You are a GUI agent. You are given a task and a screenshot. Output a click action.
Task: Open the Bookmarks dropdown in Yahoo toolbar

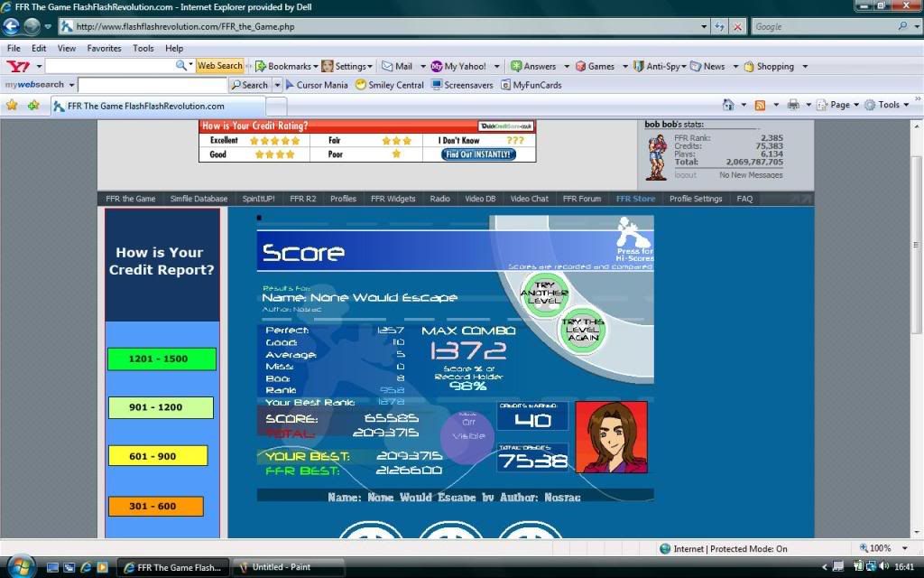[x=288, y=66]
